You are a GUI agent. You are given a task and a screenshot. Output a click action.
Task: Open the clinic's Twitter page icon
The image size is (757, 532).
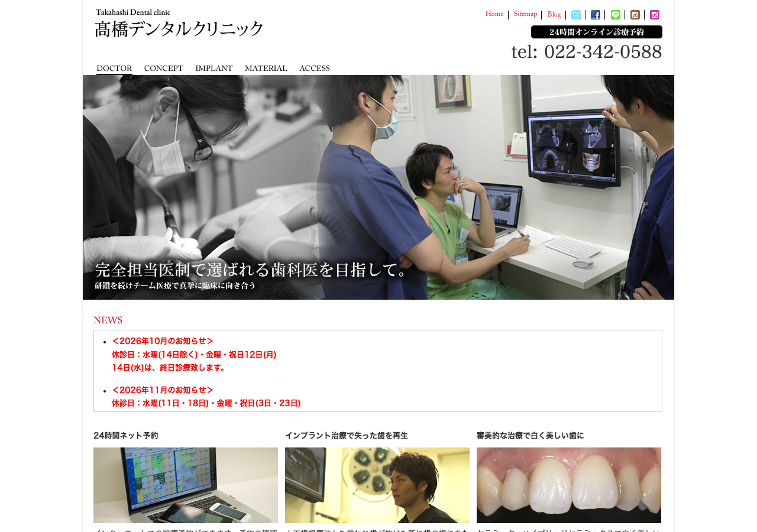576,15
